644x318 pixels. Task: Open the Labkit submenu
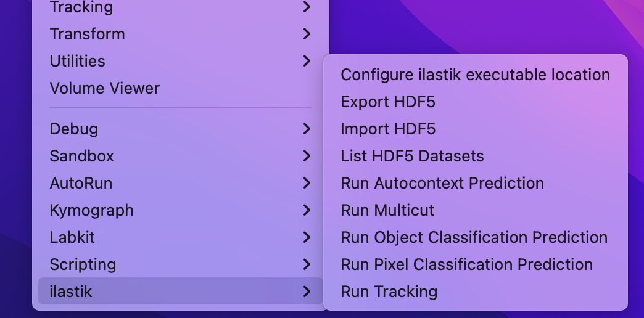click(180, 237)
